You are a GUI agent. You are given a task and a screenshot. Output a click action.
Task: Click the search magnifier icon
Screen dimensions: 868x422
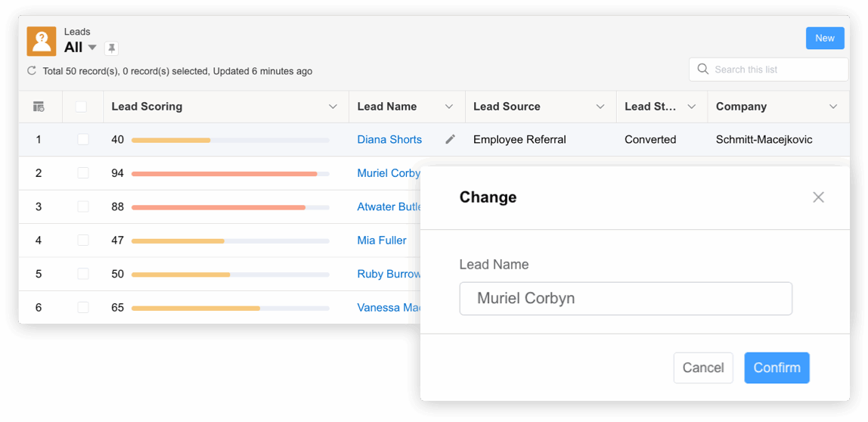coord(703,70)
